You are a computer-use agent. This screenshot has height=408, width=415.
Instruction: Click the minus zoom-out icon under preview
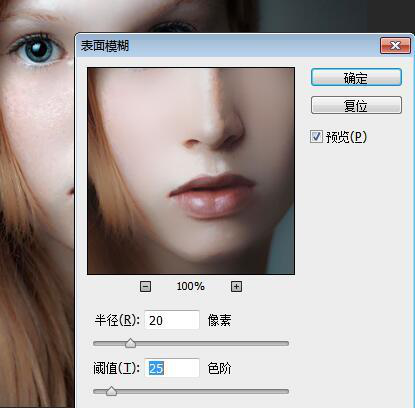tap(145, 286)
